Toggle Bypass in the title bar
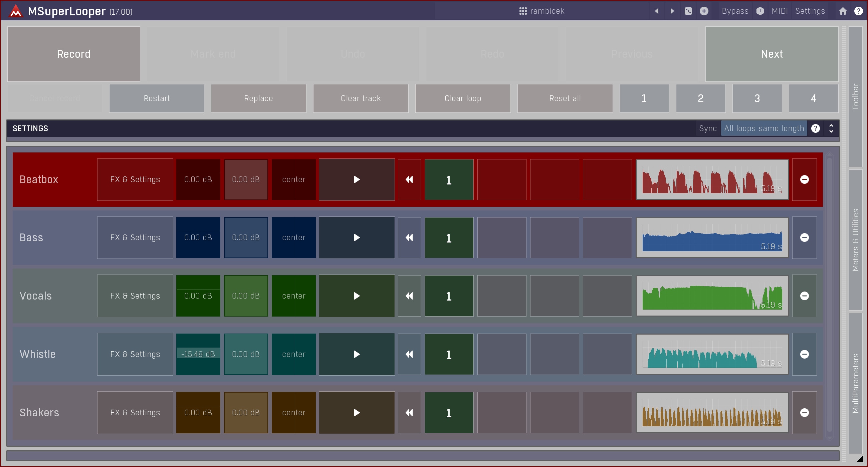The width and height of the screenshot is (868, 467). click(x=735, y=11)
